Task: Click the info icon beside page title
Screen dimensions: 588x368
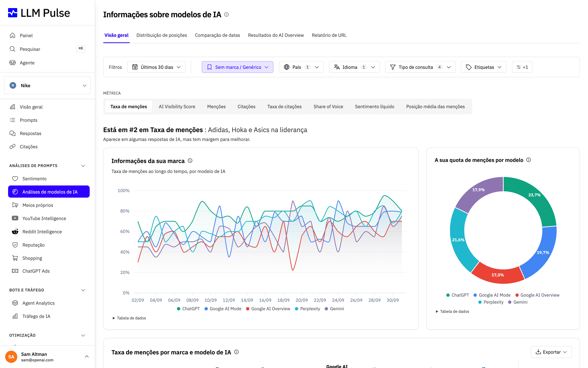Action: point(226,15)
